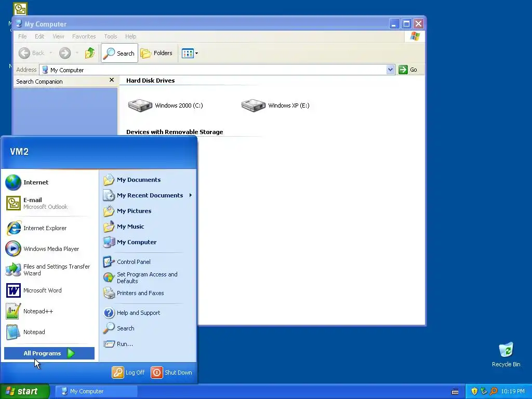Click the Shut Down button
Screen dimensions: 532x399
171,373
